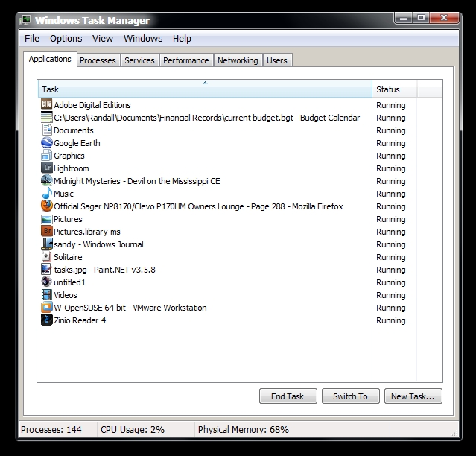Click Running status of Zinio Reader 4
The height and width of the screenshot is (456, 476).
(x=391, y=320)
